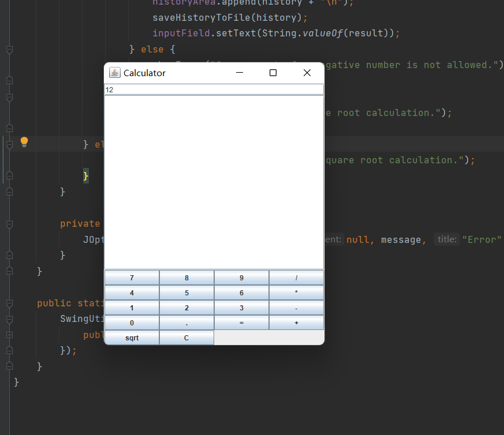504x435 pixels.
Task: Click the 5 button in Calculator
Action: click(186, 292)
